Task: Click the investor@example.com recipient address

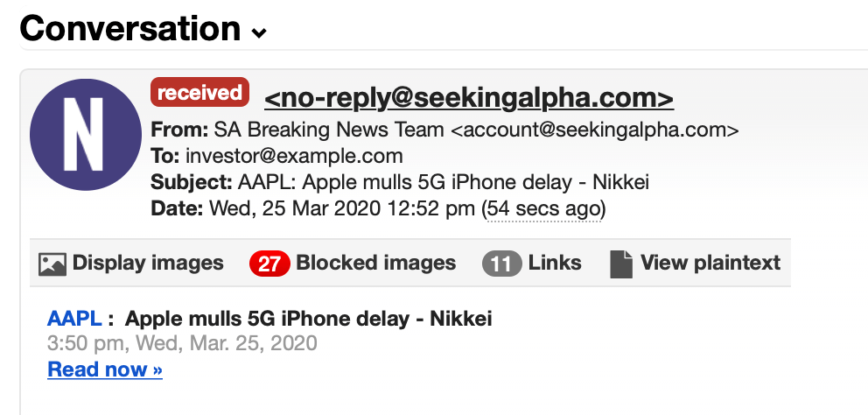Action: coord(294,156)
